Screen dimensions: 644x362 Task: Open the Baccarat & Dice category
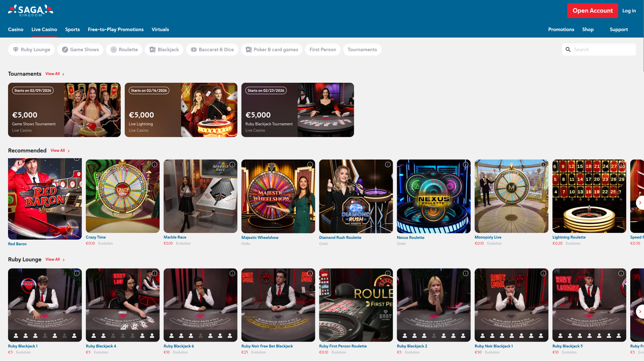(x=212, y=49)
